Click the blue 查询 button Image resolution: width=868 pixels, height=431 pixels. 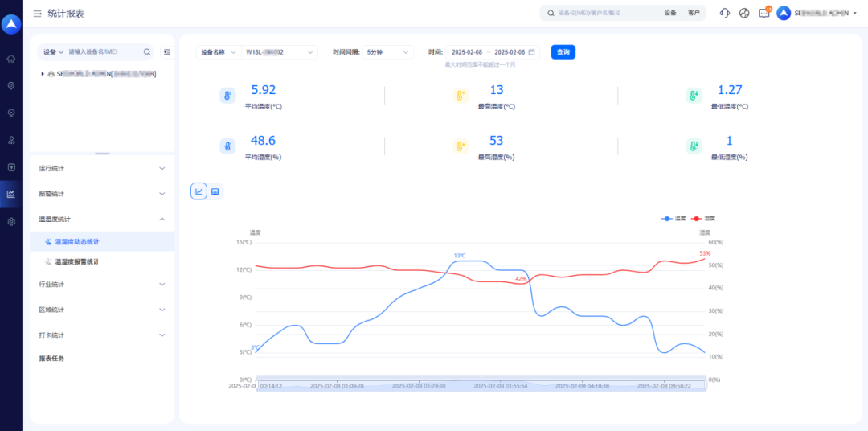563,52
